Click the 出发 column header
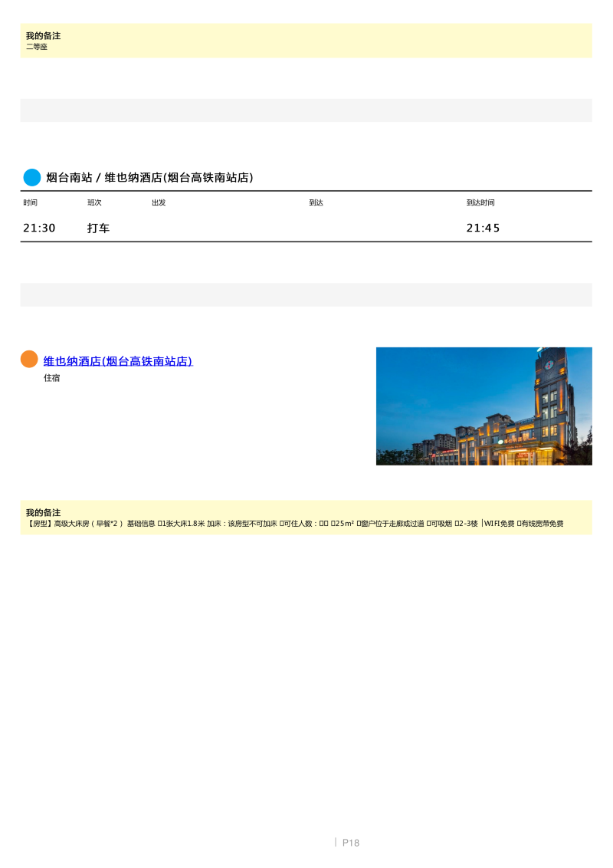 coord(159,202)
